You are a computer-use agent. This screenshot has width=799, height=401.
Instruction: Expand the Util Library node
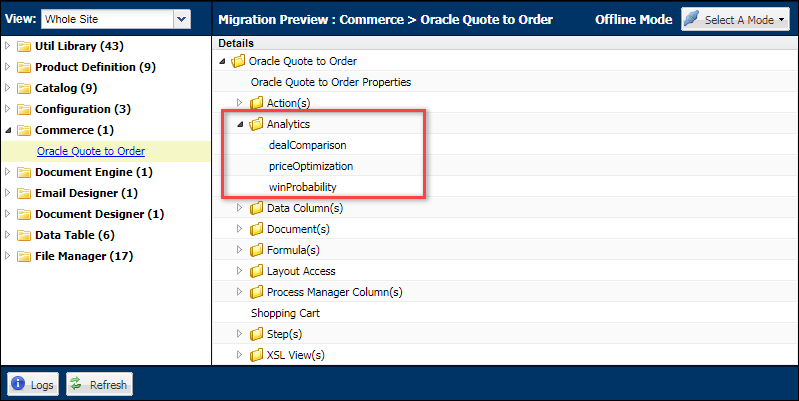tap(8, 46)
